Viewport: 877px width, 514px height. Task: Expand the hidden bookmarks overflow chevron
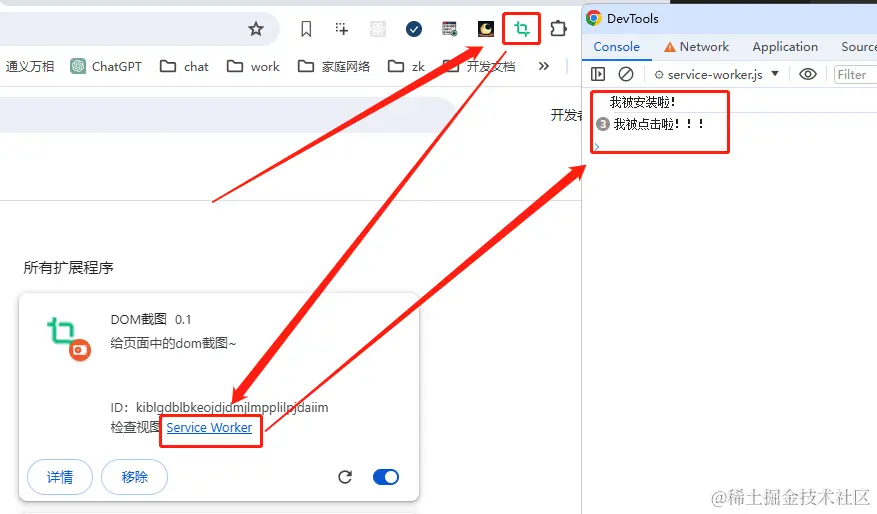click(544, 66)
